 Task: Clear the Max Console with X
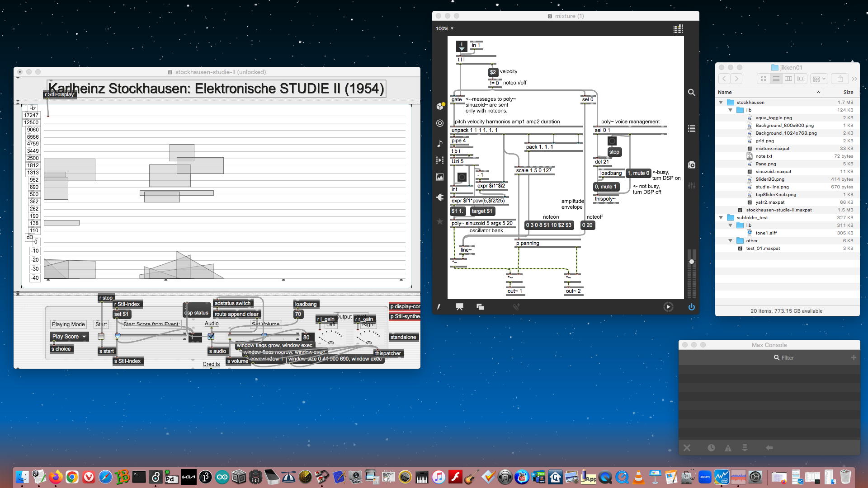point(687,448)
